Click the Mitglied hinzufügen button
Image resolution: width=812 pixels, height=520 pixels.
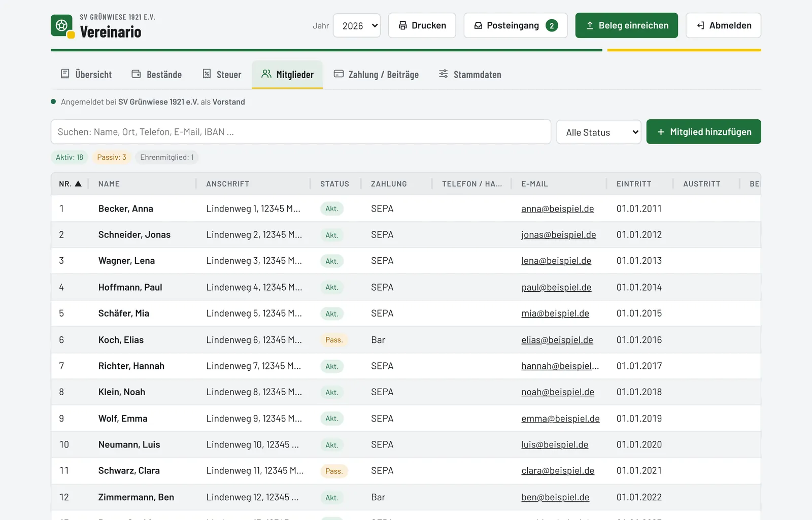[703, 132]
